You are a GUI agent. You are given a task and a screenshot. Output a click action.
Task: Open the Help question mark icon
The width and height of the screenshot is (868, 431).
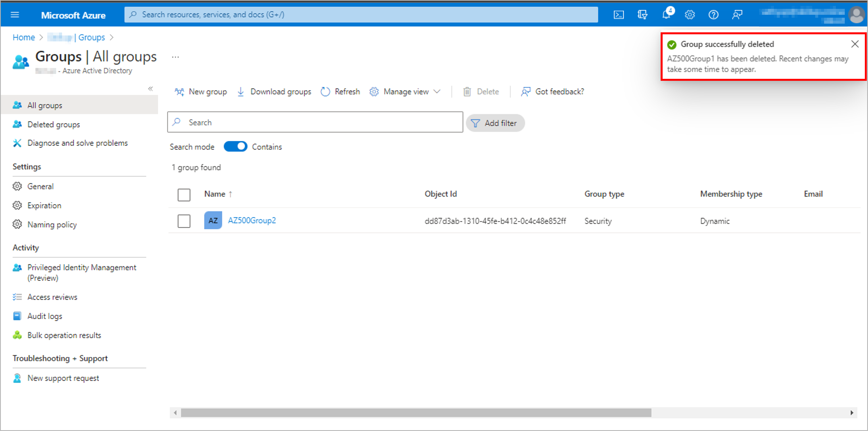click(x=713, y=15)
